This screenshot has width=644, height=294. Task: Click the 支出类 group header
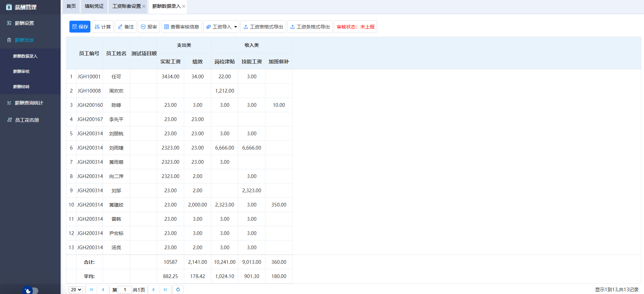tap(184, 45)
